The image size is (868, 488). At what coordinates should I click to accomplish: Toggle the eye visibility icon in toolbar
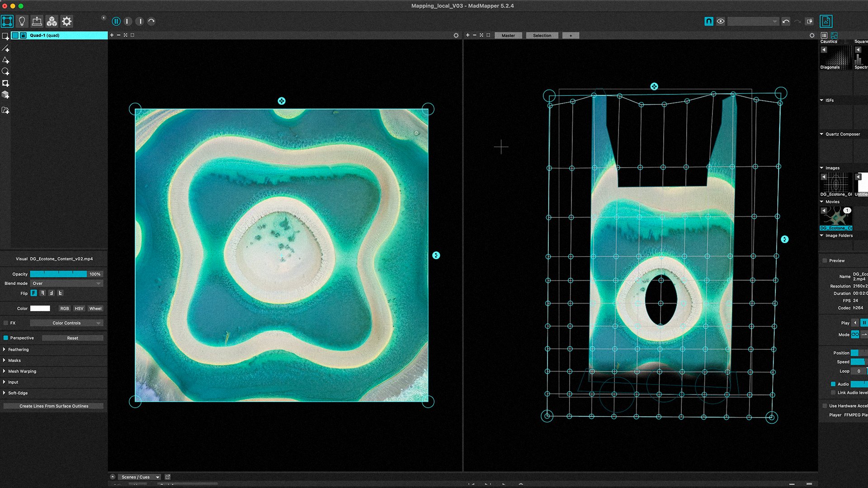tap(721, 21)
